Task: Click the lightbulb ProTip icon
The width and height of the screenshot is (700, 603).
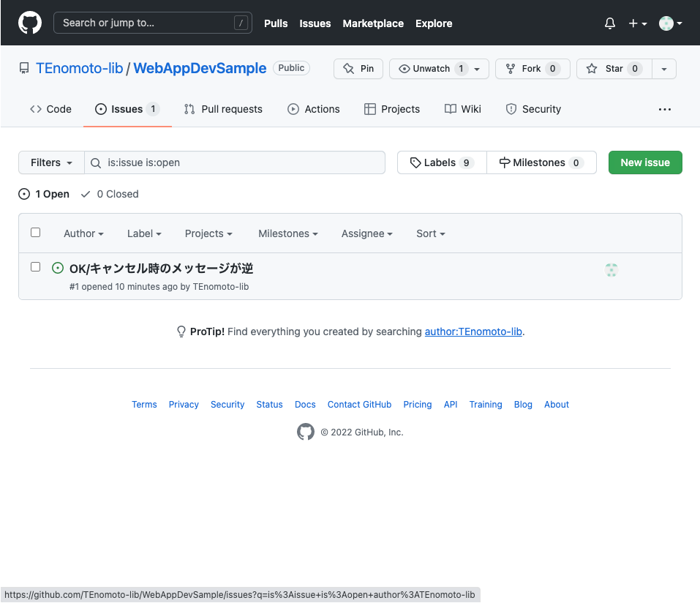Action: tap(181, 332)
